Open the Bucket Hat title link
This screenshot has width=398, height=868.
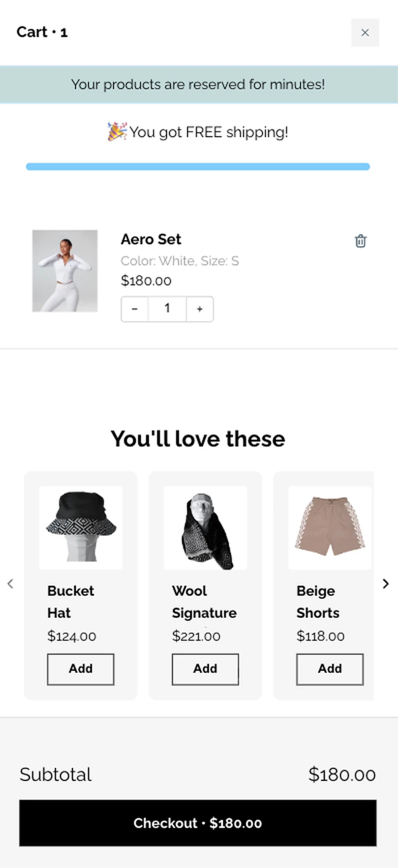pos(70,602)
